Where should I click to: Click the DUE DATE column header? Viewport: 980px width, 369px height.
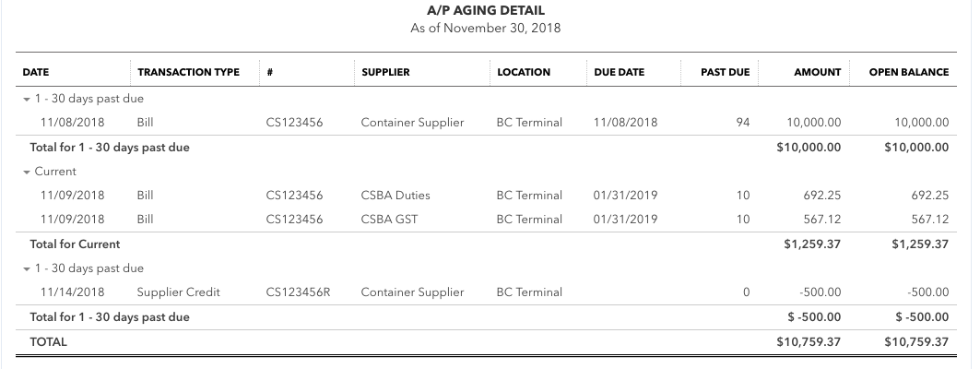pos(619,72)
